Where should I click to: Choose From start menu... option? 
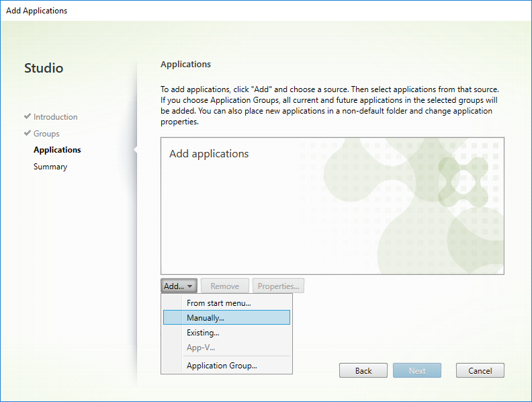226,303
